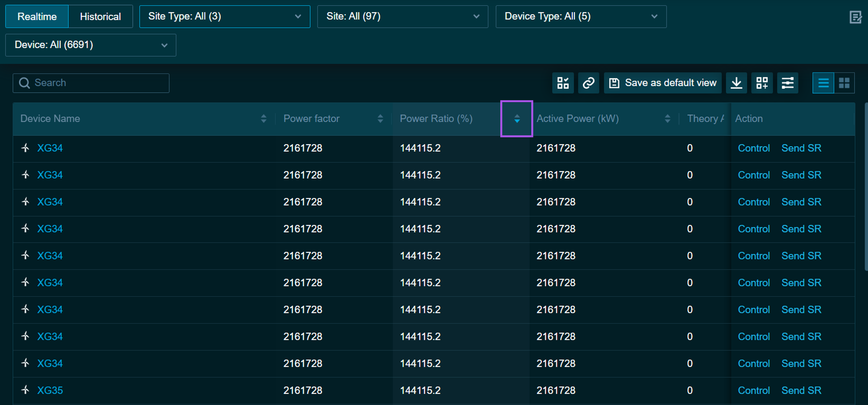Sort the Active Power (kW) column
The height and width of the screenshot is (405, 868).
667,119
